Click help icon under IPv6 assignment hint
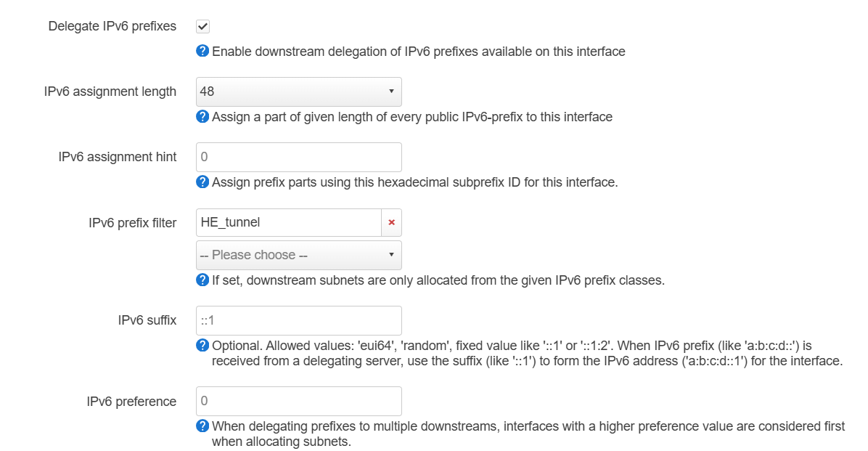The image size is (868, 451). (x=202, y=182)
